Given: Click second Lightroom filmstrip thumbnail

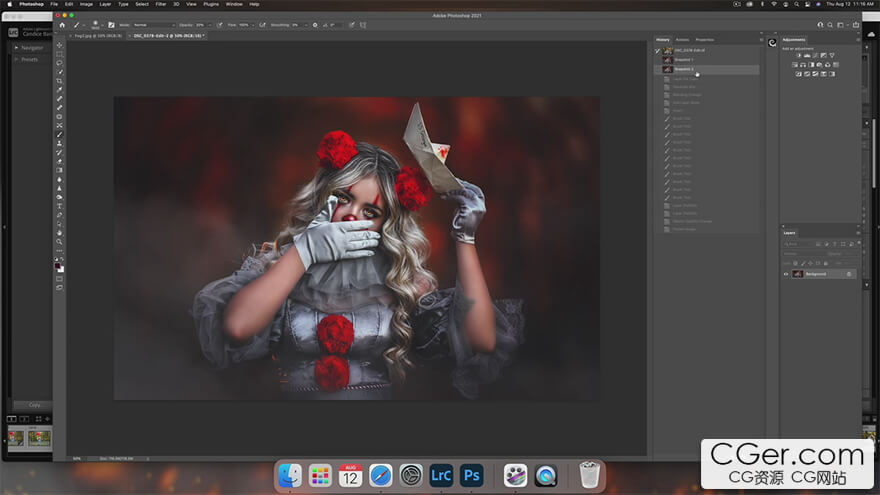Looking at the screenshot, I should coord(39,438).
